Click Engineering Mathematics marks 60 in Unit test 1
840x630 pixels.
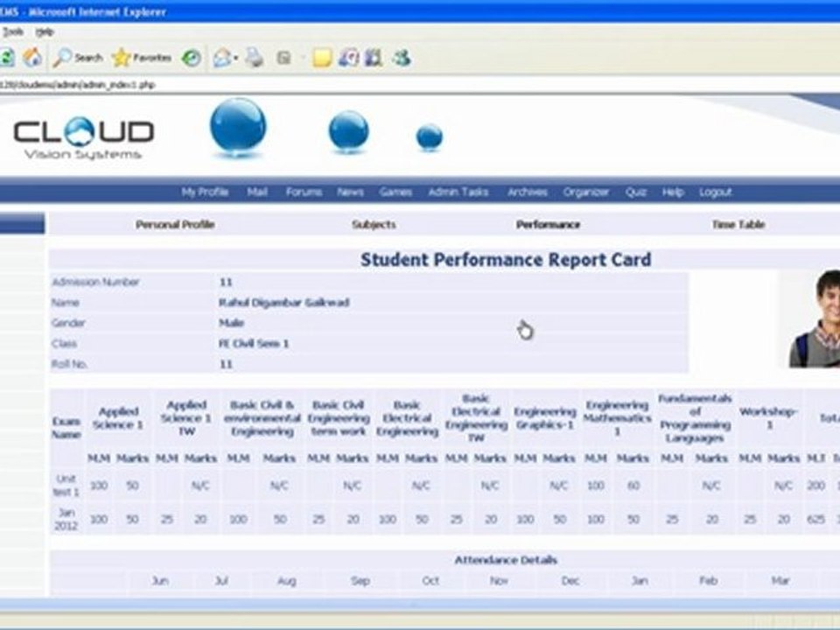coord(633,486)
